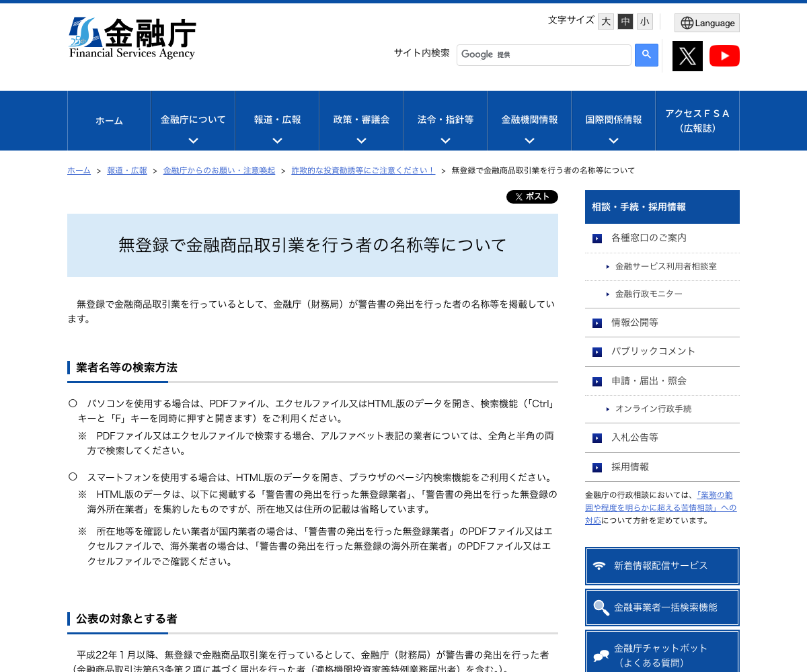Open アクセスＦＳＡ（広報誌） nav item
The image size is (807, 672).
pyautogui.click(x=697, y=121)
